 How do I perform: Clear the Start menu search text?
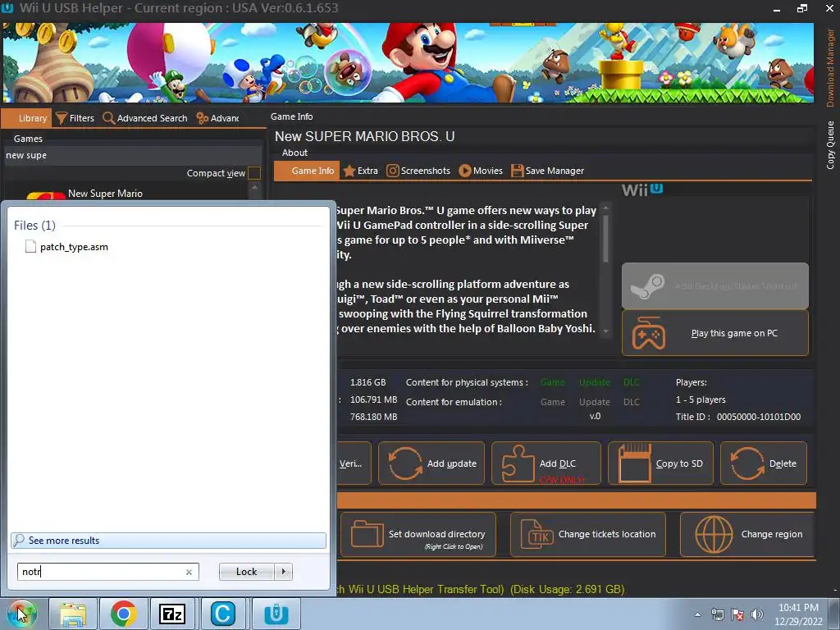pos(189,572)
